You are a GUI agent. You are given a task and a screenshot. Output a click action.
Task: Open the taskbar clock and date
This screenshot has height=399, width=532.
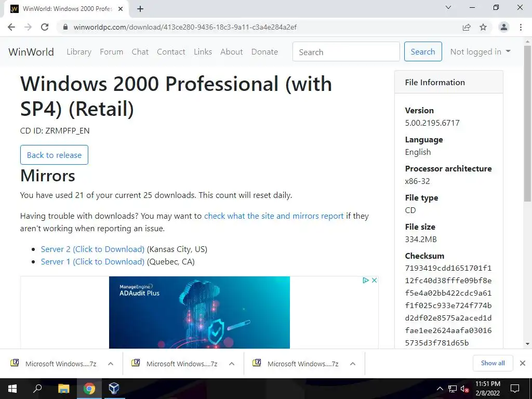487,389
